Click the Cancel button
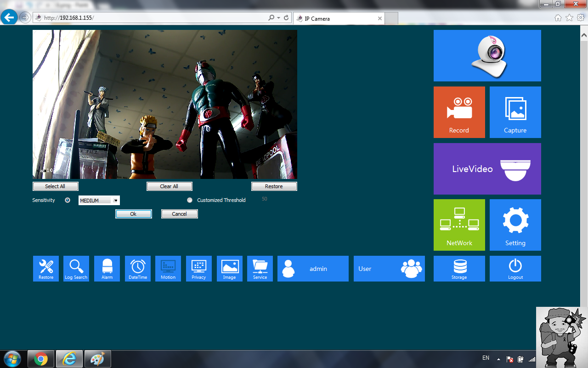588x368 pixels. (x=180, y=214)
